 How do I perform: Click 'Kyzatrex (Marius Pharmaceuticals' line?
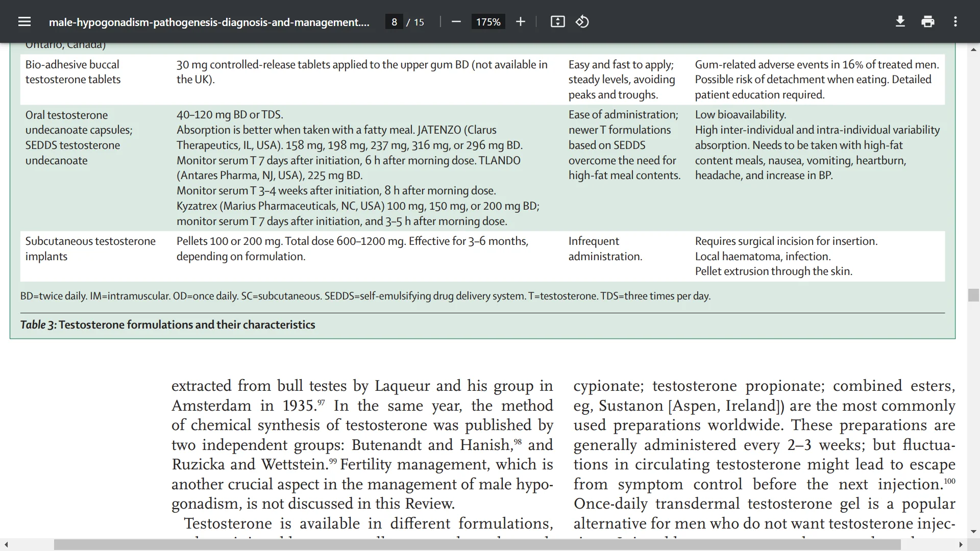click(x=358, y=206)
